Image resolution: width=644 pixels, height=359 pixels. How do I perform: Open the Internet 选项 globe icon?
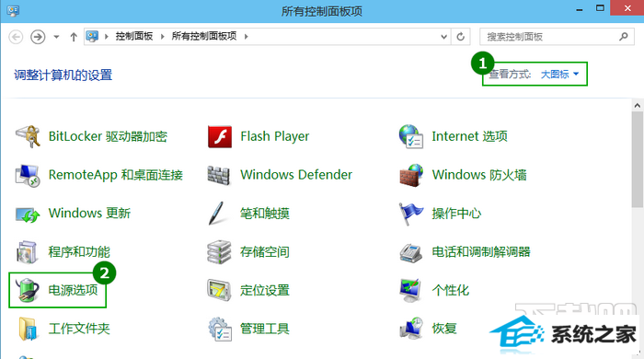(411, 136)
